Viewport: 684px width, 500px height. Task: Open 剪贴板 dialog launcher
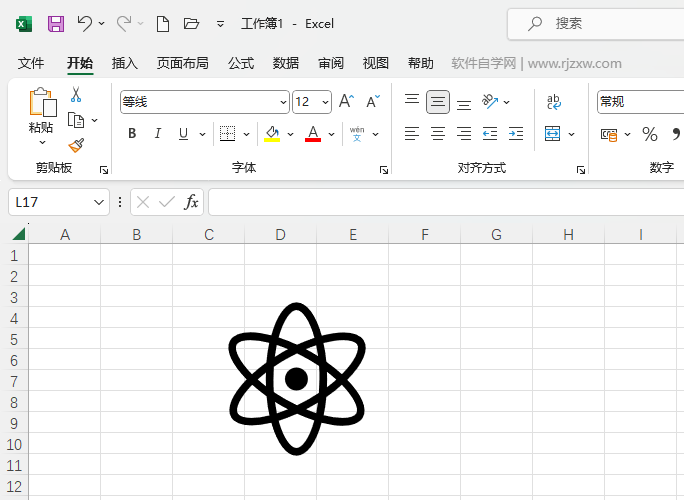click(x=104, y=170)
